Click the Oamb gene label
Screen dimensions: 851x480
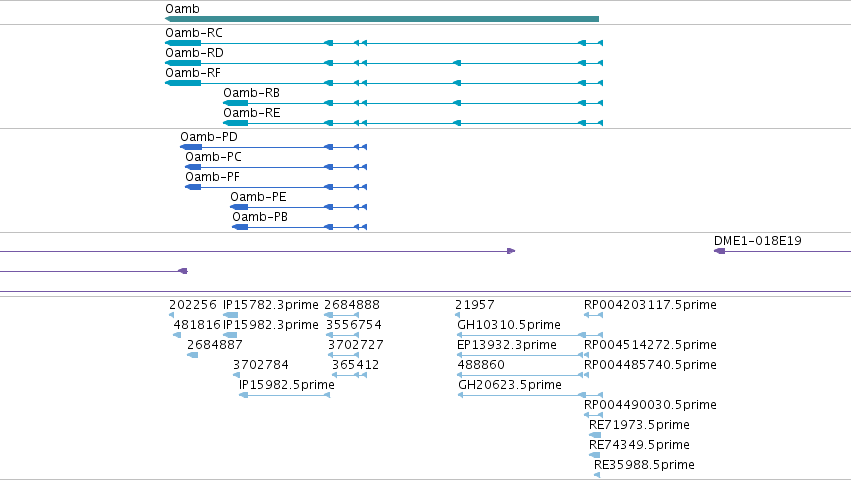tap(182, 9)
